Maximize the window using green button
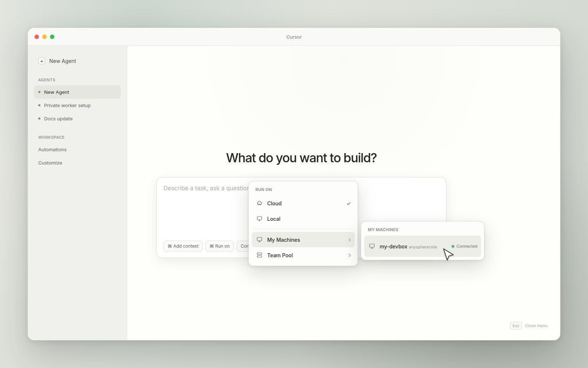Screen dimensions: 588x368 [52, 37]
